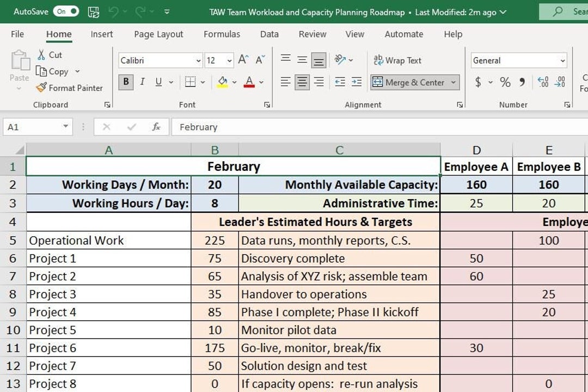The width and height of the screenshot is (588, 392).
Task: Toggle bold formatting
Action: coord(126,82)
